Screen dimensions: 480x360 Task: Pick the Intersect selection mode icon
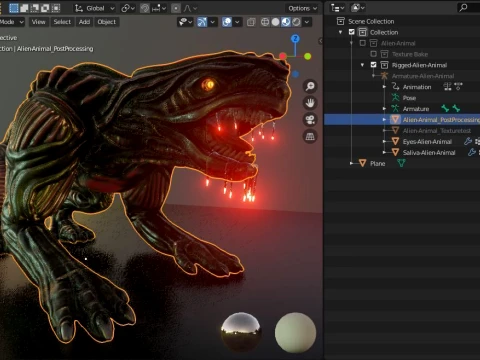56,8
